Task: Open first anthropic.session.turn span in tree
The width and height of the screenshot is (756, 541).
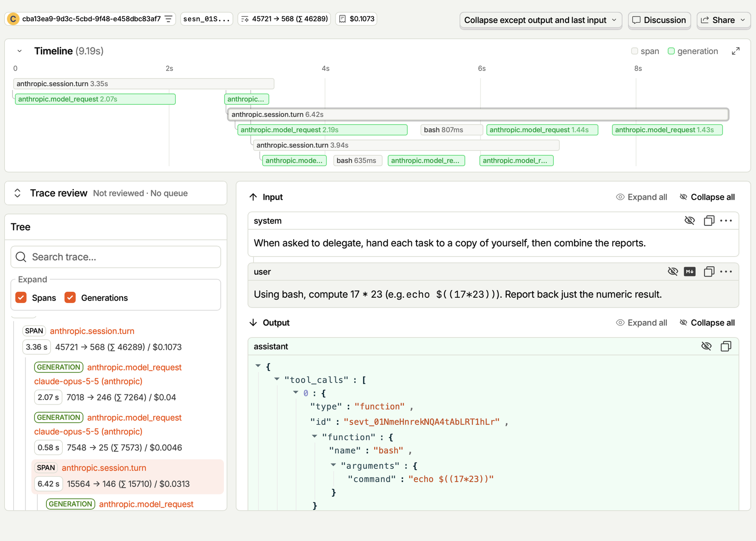Action: pos(92,331)
